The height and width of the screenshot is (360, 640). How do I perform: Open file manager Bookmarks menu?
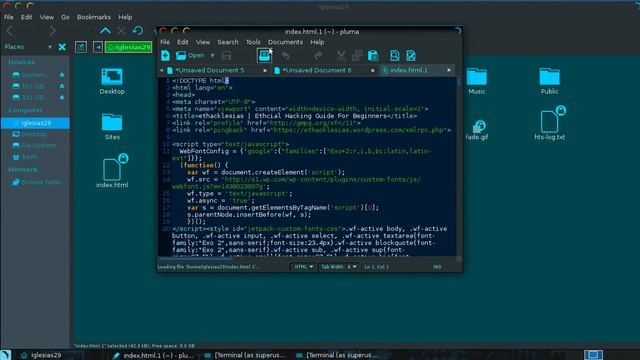tap(93, 17)
